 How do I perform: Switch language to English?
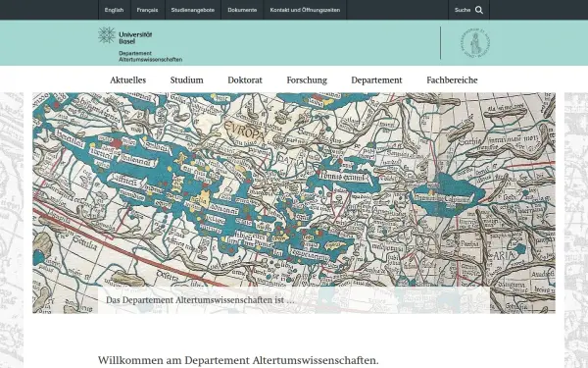click(114, 10)
